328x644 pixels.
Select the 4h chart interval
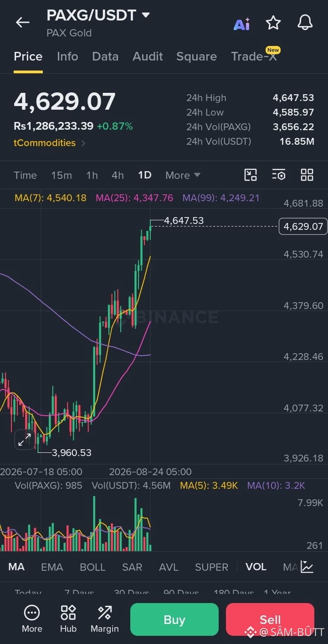(x=118, y=175)
